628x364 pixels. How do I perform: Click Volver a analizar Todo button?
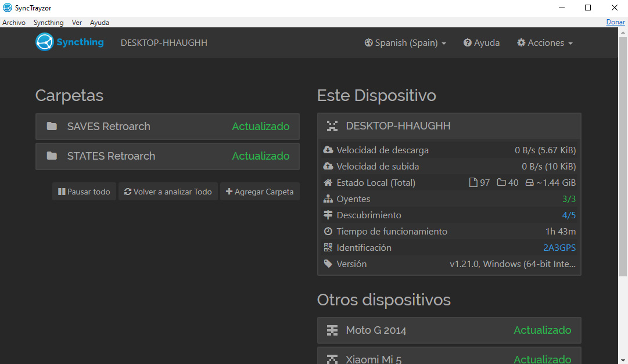click(168, 192)
